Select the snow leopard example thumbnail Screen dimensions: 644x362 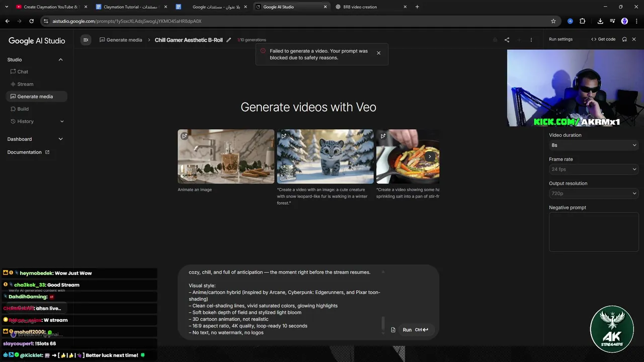(x=325, y=156)
